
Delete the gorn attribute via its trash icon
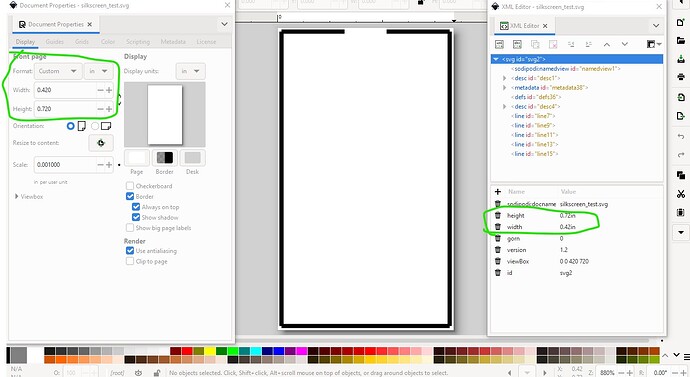click(498, 238)
